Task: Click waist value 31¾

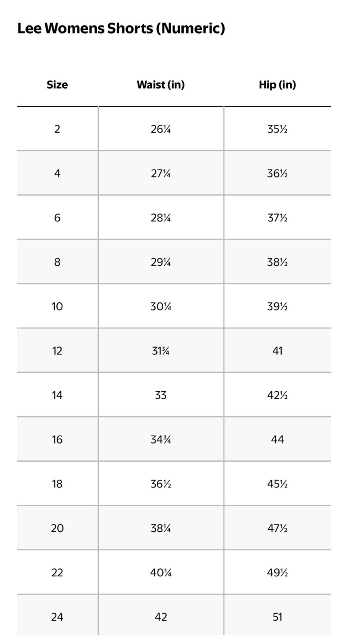Action: point(161,351)
